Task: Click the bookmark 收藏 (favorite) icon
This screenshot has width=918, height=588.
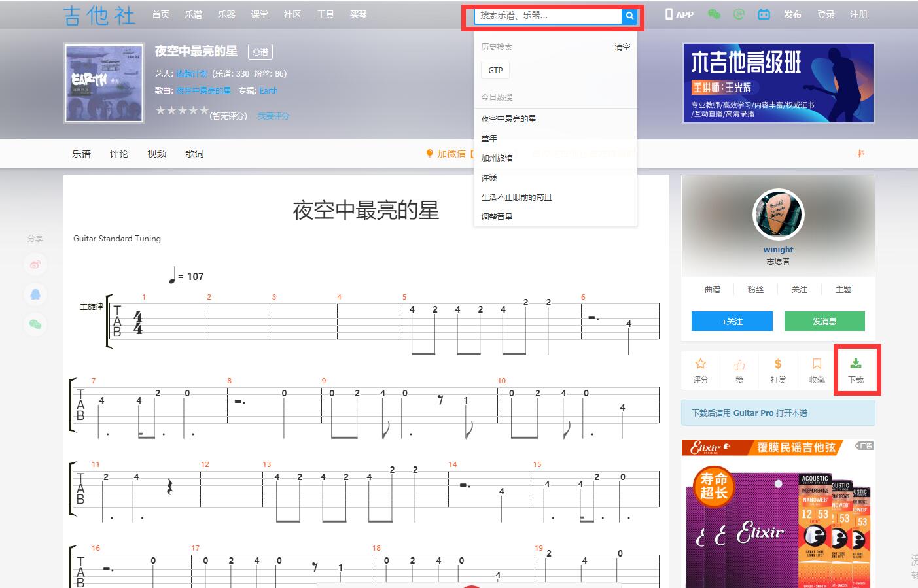Action: (817, 370)
